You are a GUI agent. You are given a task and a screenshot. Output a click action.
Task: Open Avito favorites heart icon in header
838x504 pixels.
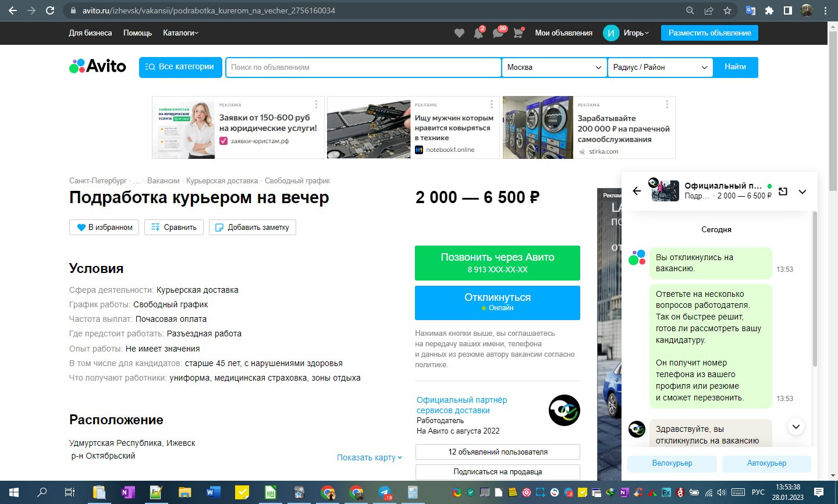[x=459, y=33]
